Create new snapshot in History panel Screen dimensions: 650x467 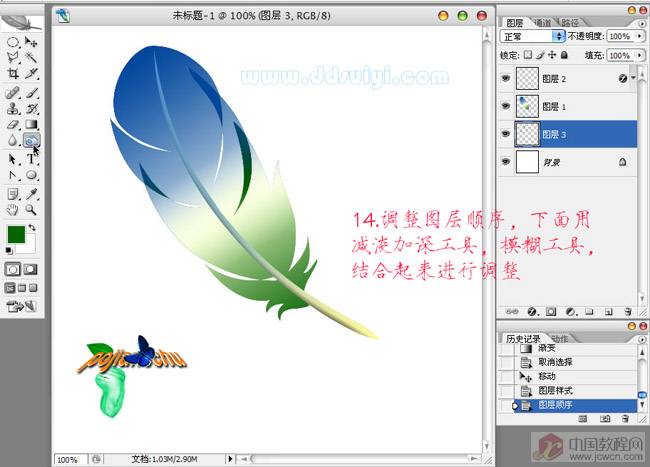coord(605,419)
